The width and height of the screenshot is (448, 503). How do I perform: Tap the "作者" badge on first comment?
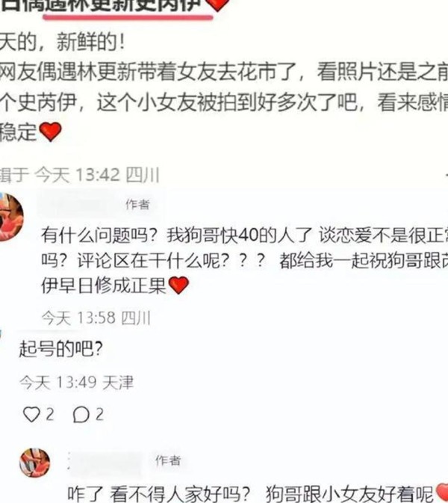click(138, 204)
